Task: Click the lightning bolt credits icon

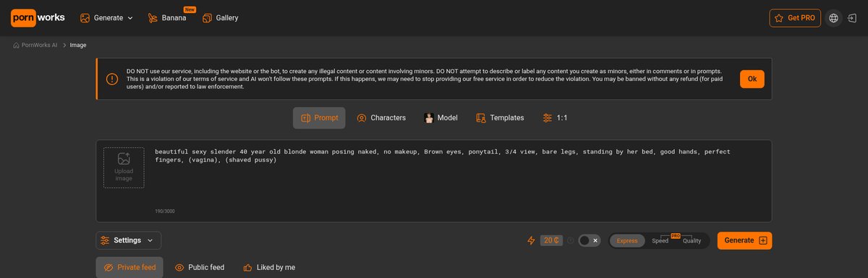Action: 531,240
